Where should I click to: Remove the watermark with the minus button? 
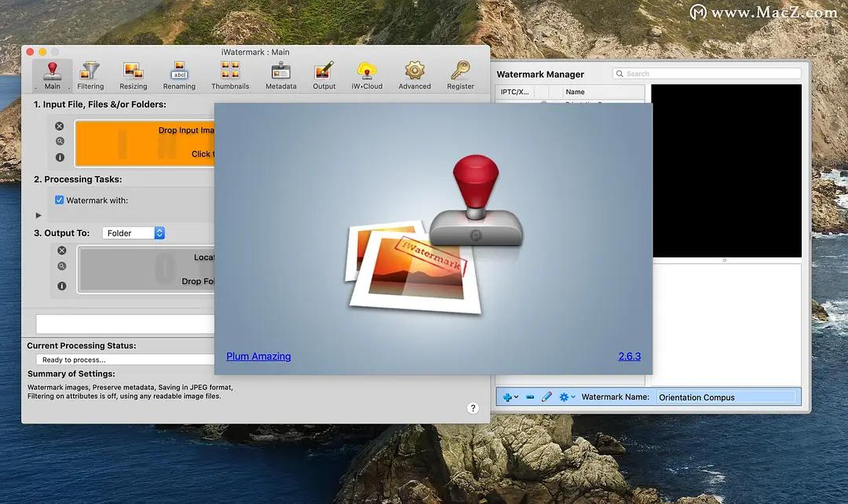click(530, 397)
